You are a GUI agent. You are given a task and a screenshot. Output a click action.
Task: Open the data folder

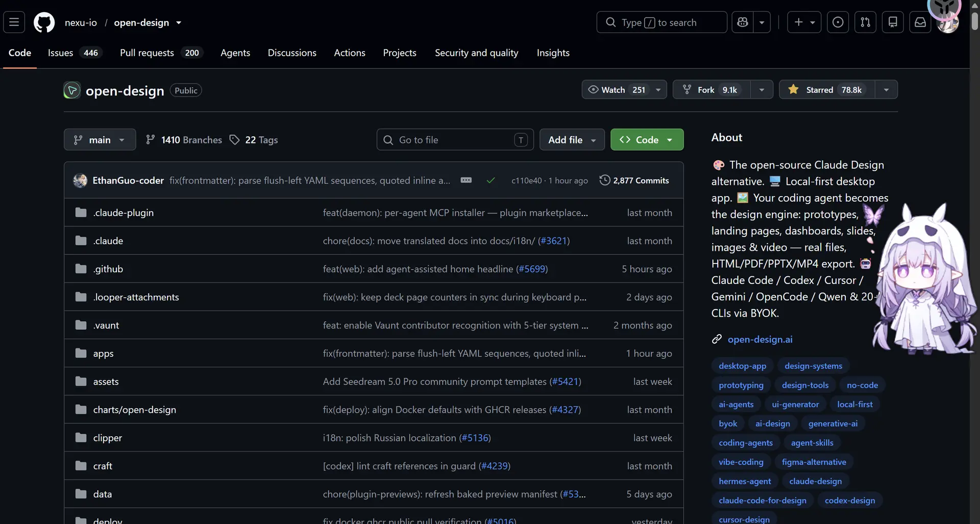102,494
